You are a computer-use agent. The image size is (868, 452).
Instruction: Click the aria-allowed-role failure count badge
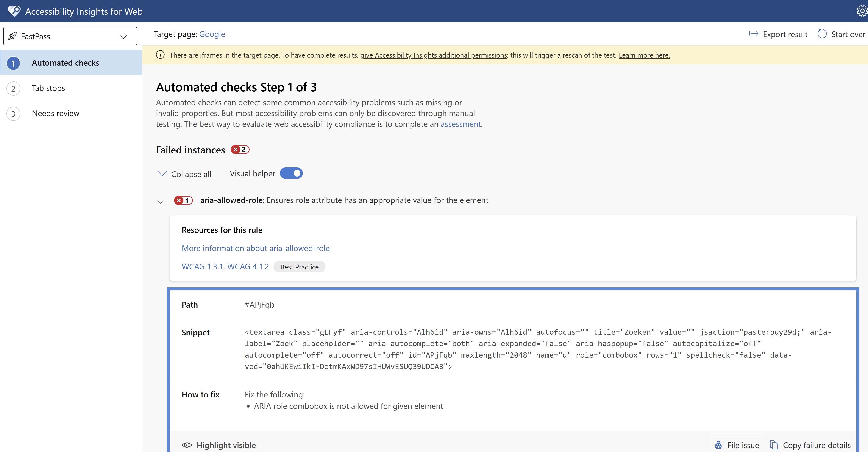pos(183,200)
